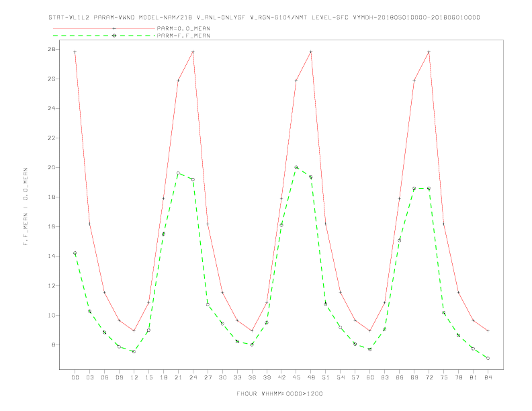532x411 pixels.
Task: Click the x-axis tick label 15
Action: pyautogui.click(x=148, y=377)
